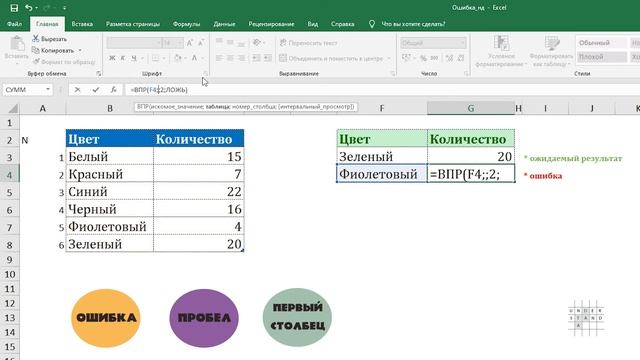Click the Copy (Копировать) button
Screen dimensions: 640x360
point(53,51)
